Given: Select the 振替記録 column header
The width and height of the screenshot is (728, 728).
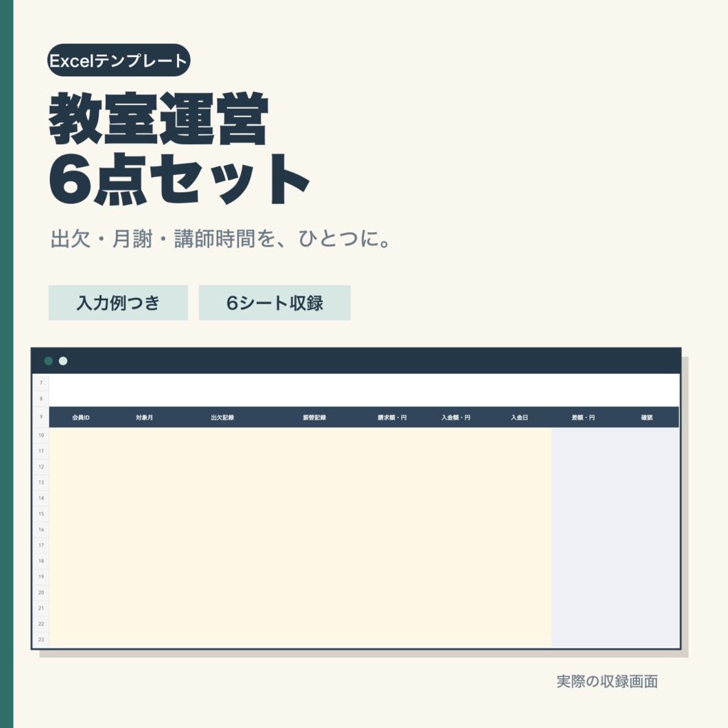Looking at the screenshot, I should tap(314, 417).
